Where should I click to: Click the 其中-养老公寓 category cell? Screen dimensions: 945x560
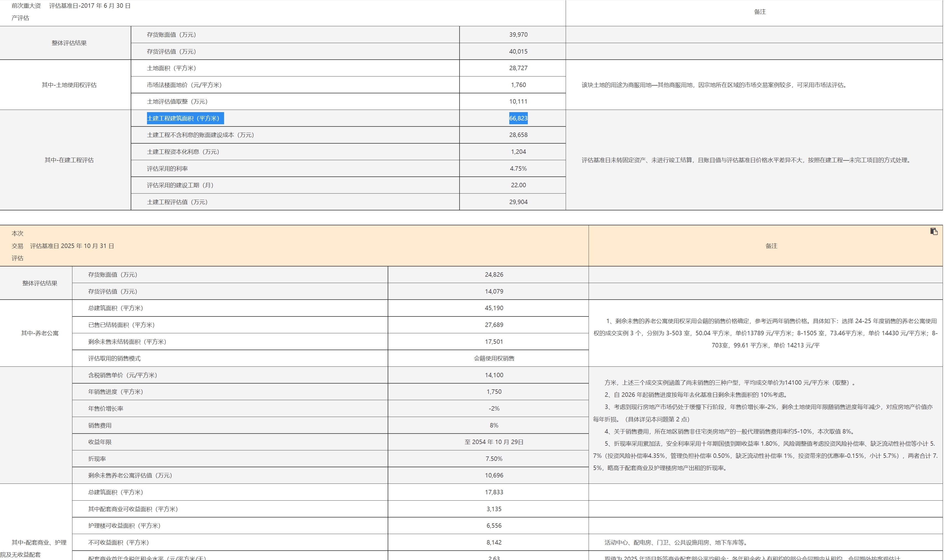(x=40, y=333)
